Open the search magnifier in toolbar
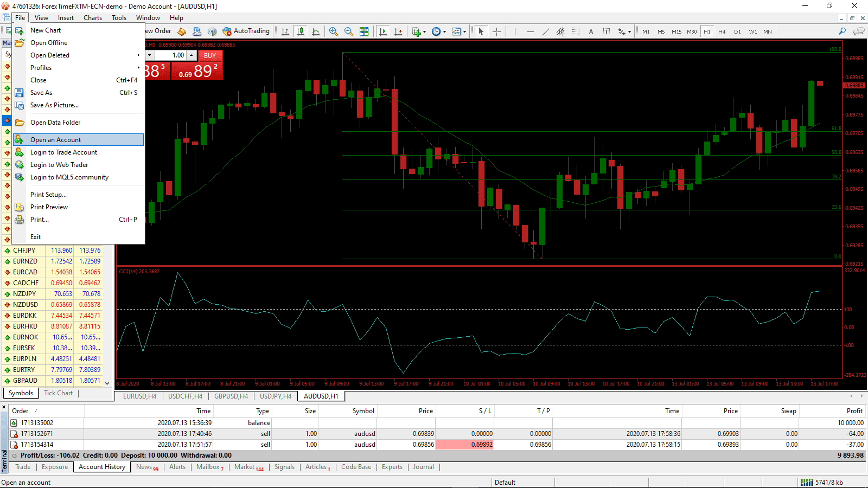This screenshot has width=868, height=488. 842,31
